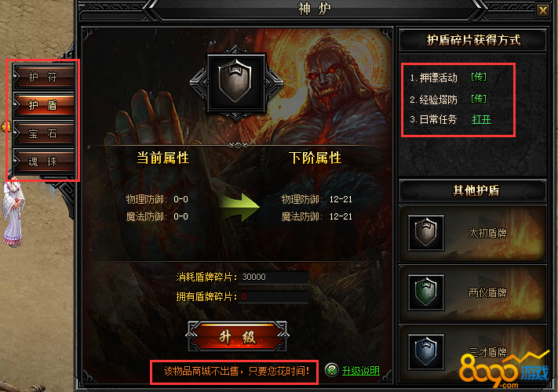
Task: Click the 拥有盾牌碎片 value field
Action: pyautogui.click(x=273, y=296)
